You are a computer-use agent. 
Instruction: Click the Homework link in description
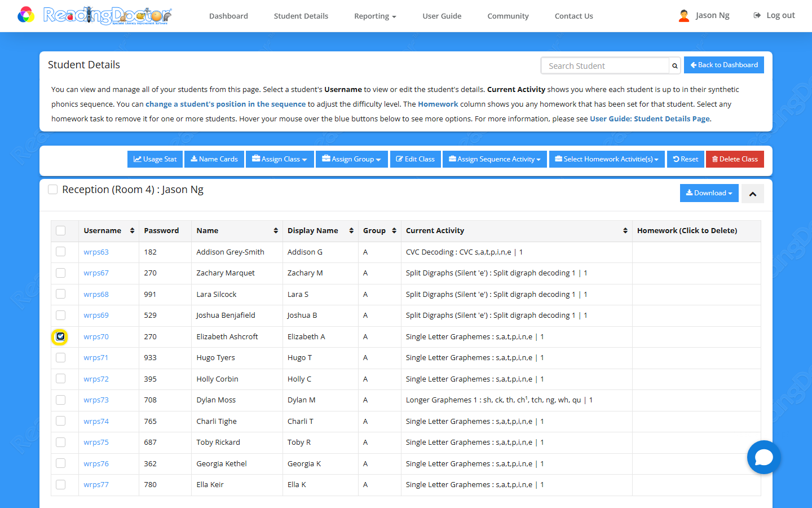tap(438, 104)
